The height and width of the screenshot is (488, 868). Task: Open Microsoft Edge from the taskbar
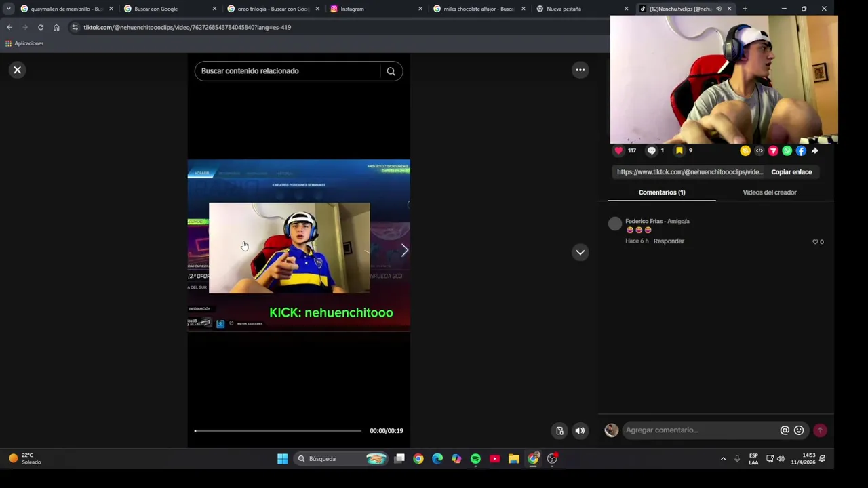pyautogui.click(x=437, y=459)
